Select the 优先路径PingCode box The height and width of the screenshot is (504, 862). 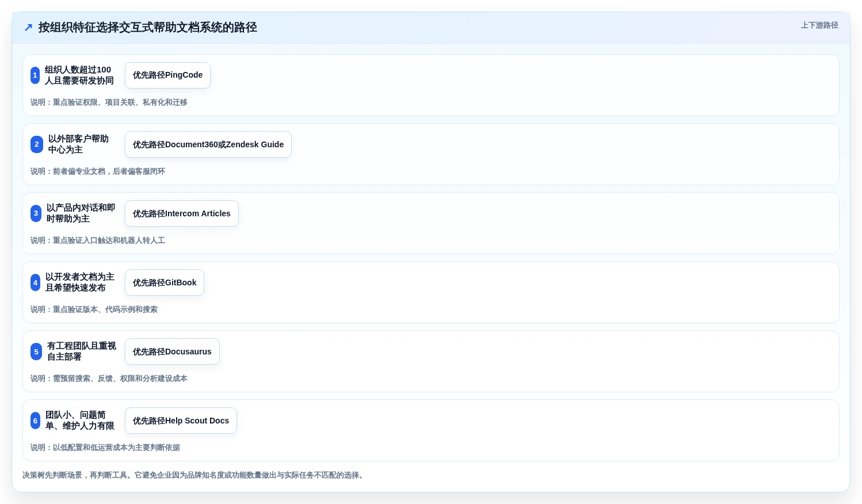[x=167, y=75]
